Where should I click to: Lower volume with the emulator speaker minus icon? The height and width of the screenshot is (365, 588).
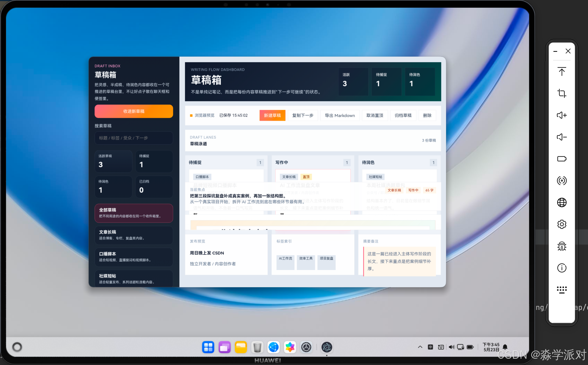(562, 137)
